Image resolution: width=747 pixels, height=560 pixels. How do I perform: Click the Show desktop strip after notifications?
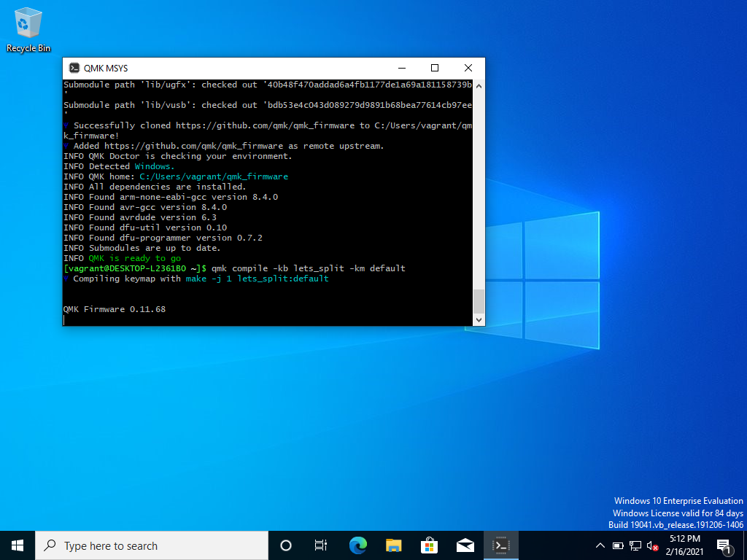[x=745, y=545]
